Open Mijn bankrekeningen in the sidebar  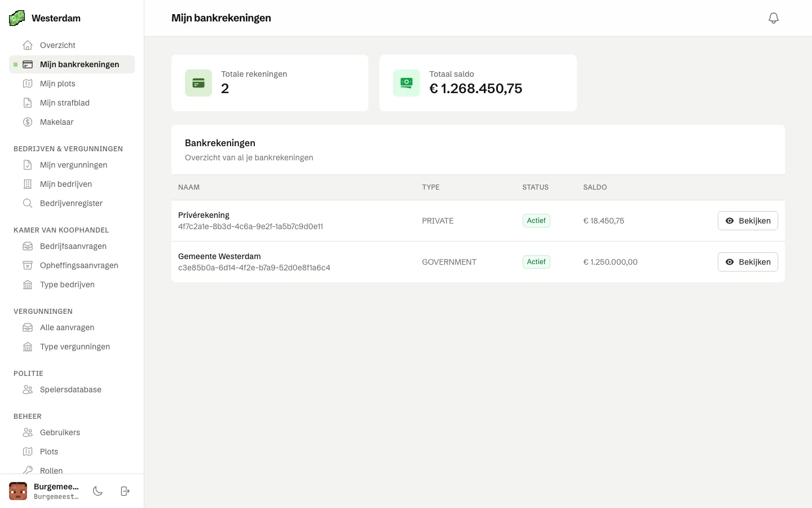(72, 64)
